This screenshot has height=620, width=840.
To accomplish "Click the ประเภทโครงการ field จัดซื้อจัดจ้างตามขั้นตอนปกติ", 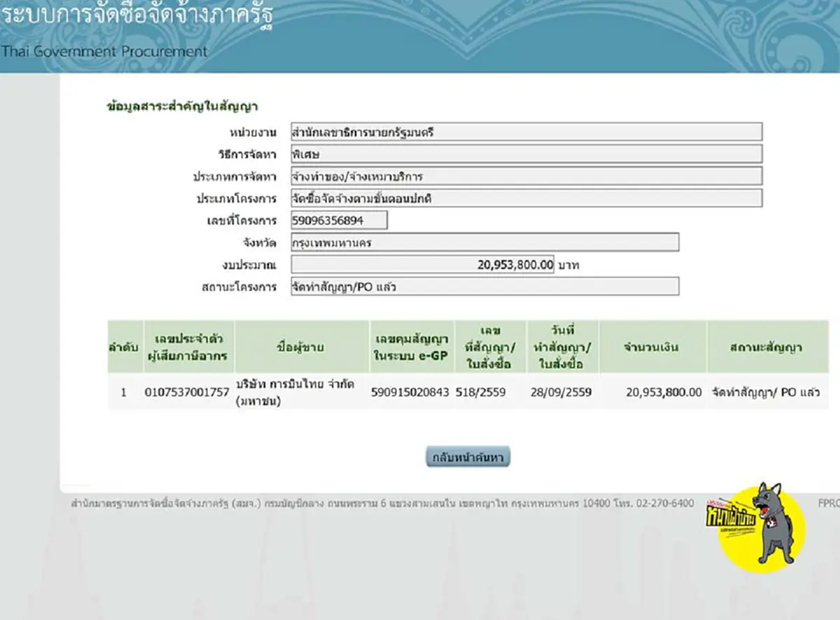I will coord(526,198).
